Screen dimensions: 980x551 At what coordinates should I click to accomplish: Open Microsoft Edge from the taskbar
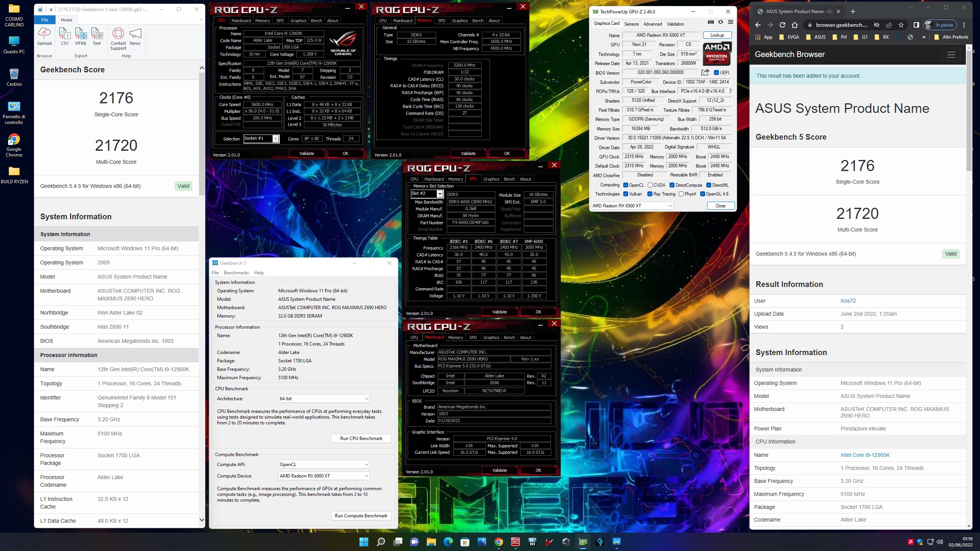448,541
